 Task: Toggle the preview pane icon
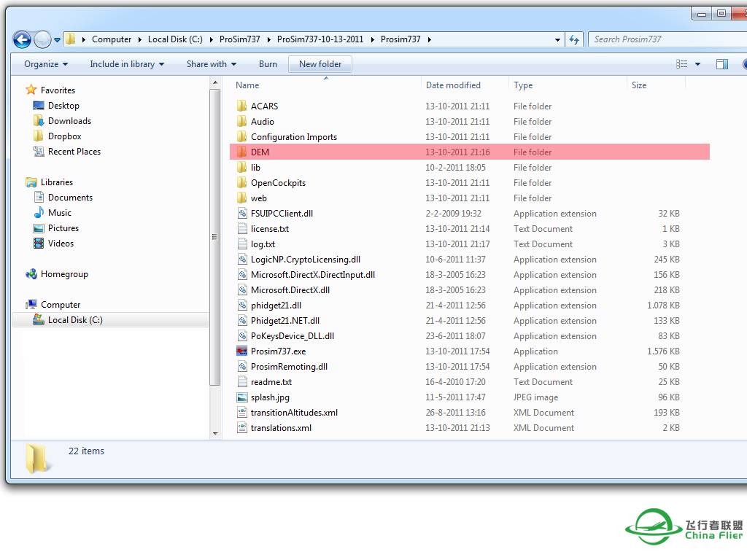pos(721,64)
